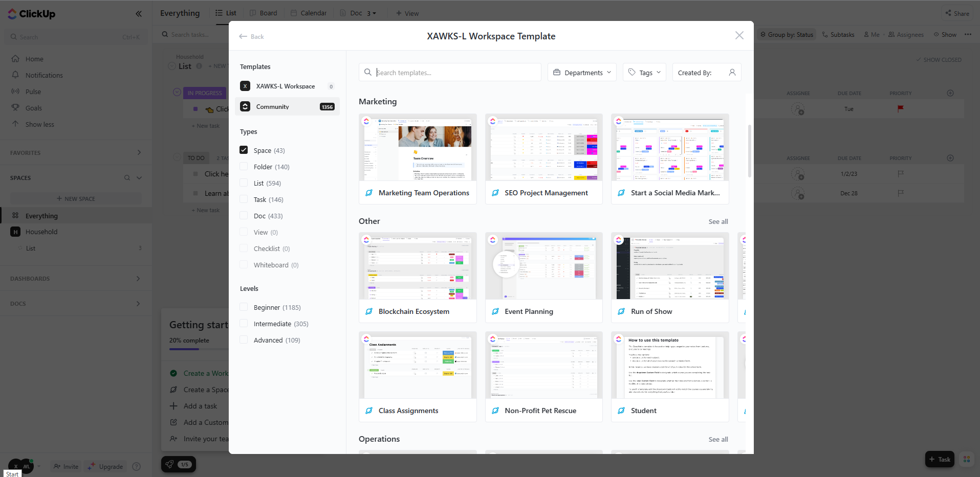Open the help question mark icon
The width and height of the screenshot is (980, 477).
click(136, 466)
